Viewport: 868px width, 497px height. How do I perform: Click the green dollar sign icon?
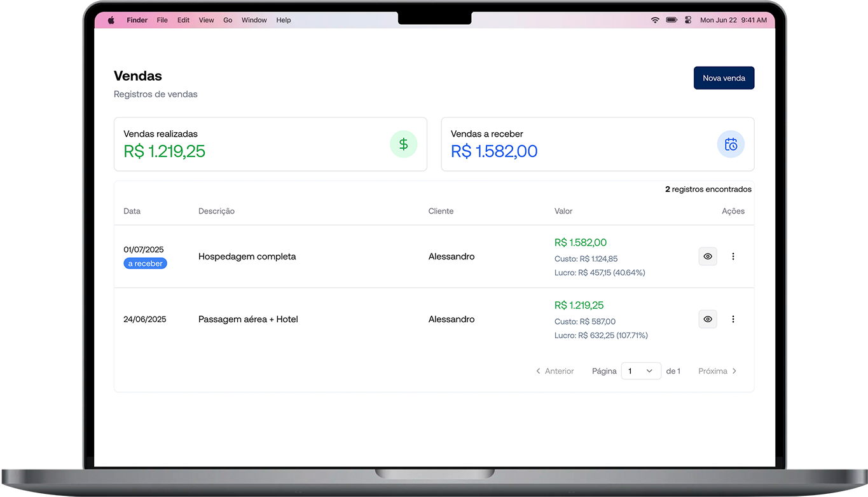pos(403,144)
